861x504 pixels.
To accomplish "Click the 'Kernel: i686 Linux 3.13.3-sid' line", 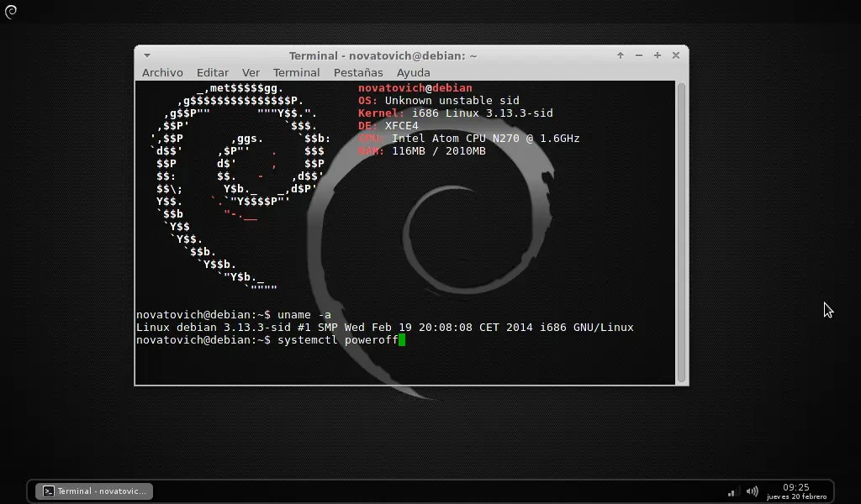I will click(x=456, y=113).
